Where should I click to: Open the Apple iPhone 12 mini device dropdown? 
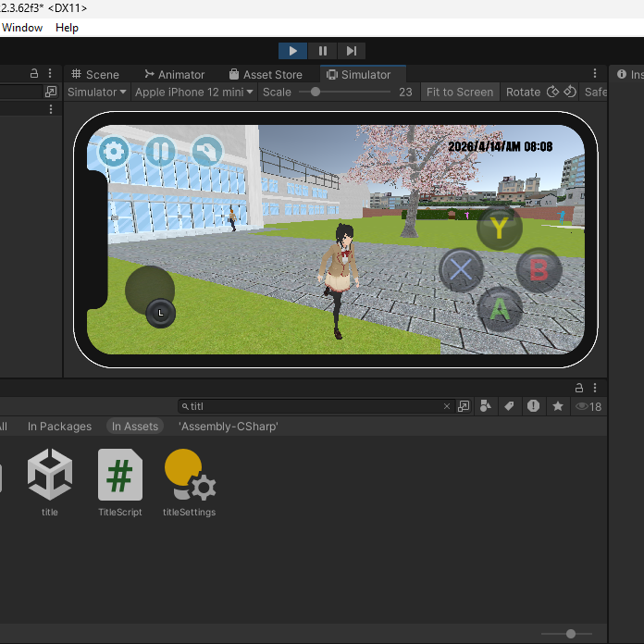(x=194, y=92)
